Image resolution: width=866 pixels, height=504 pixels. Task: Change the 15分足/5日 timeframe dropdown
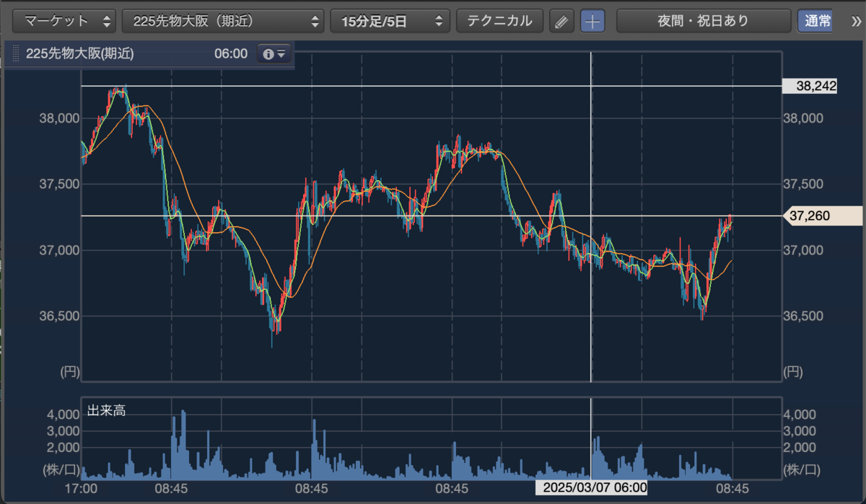(390, 21)
